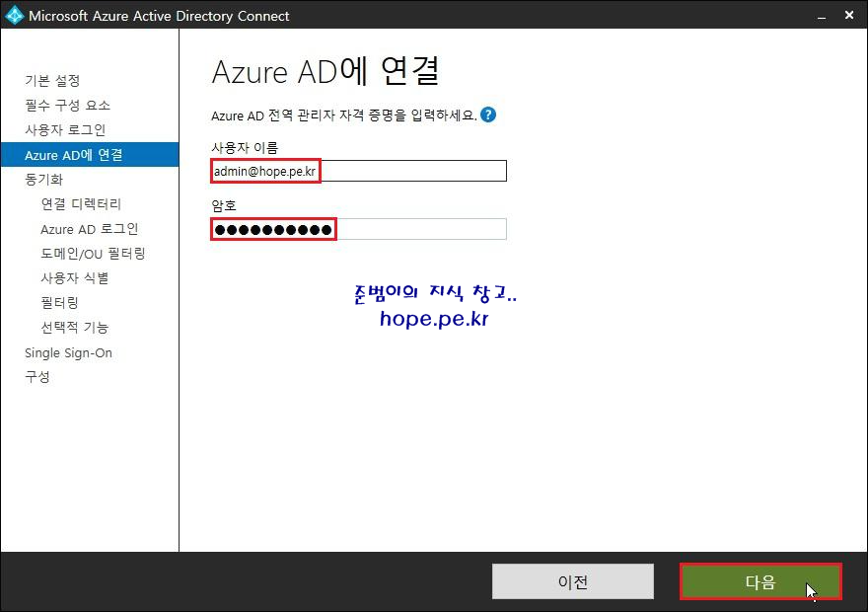
Task: Select Azure AD 로그인 sub-step
Action: (x=89, y=229)
